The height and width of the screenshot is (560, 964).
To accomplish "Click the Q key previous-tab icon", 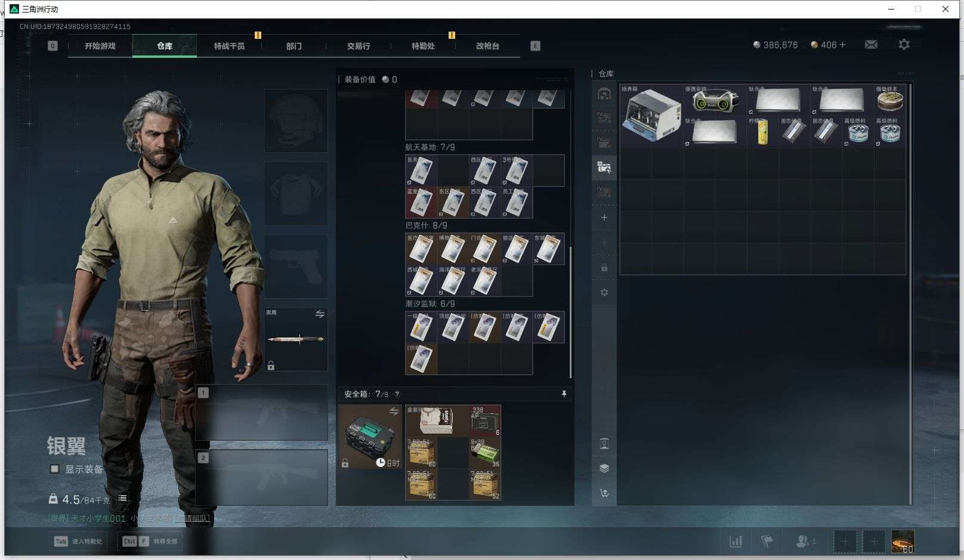I will [53, 46].
